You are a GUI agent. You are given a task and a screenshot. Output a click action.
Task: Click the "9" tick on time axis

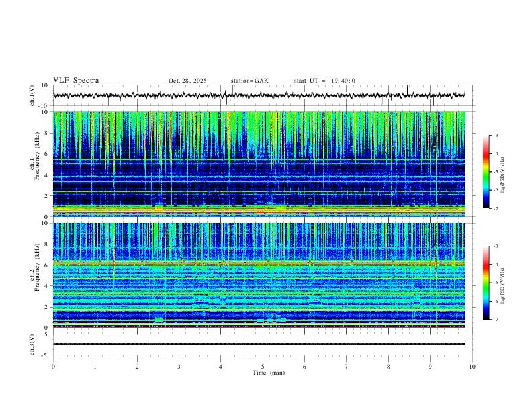click(x=430, y=367)
